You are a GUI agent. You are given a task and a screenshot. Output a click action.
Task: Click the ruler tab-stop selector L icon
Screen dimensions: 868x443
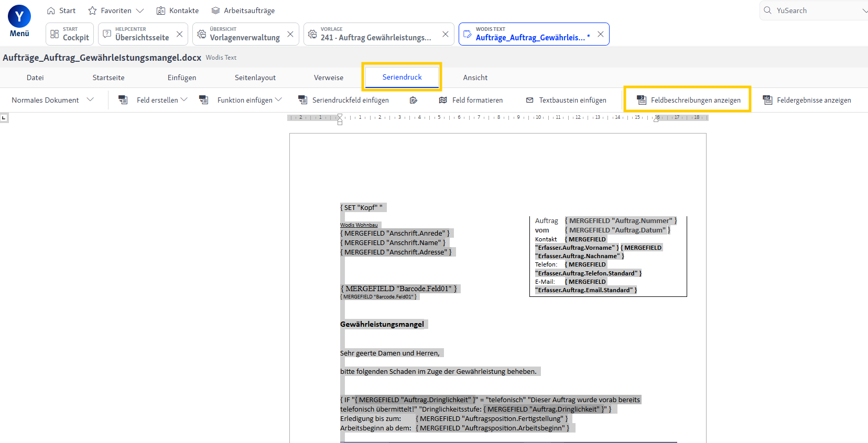pos(4,118)
